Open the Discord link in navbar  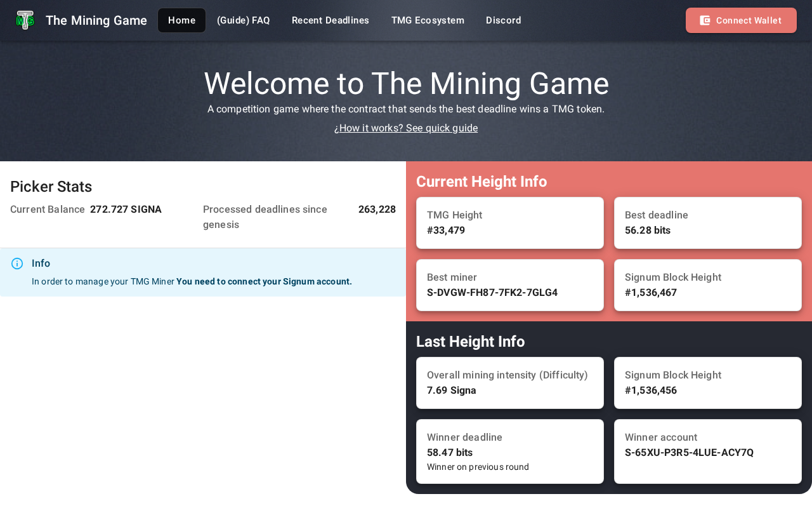(x=504, y=20)
